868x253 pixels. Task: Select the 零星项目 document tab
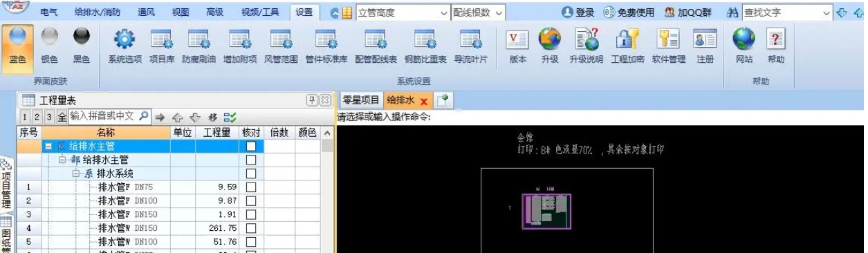coord(362,100)
